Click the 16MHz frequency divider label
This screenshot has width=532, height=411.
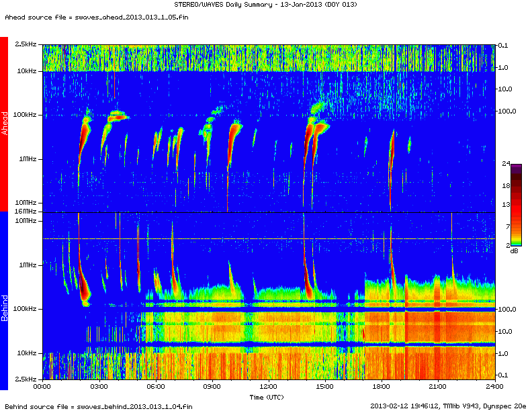coord(26,212)
